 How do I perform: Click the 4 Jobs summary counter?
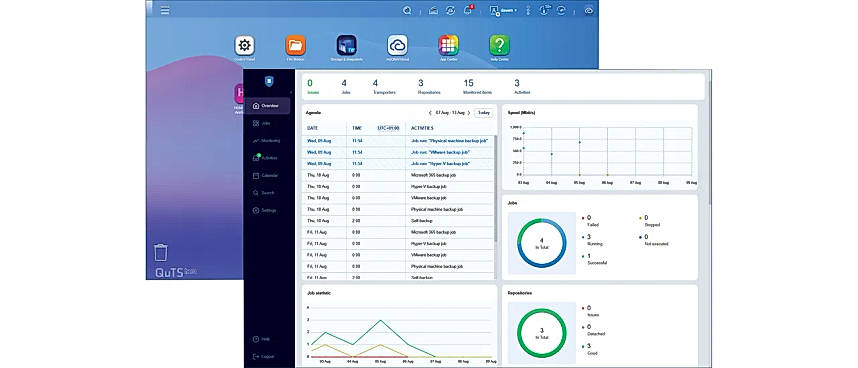(345, 87)
